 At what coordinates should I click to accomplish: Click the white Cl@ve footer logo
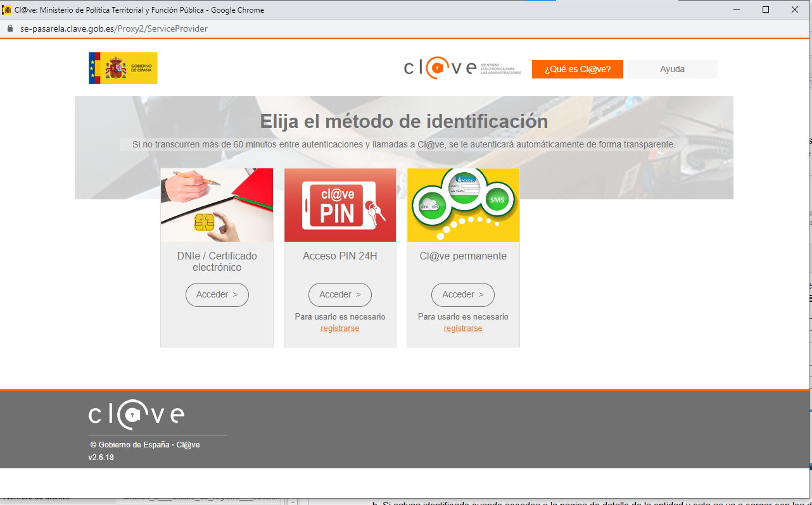pyautogui.click(x=137, y=415)
